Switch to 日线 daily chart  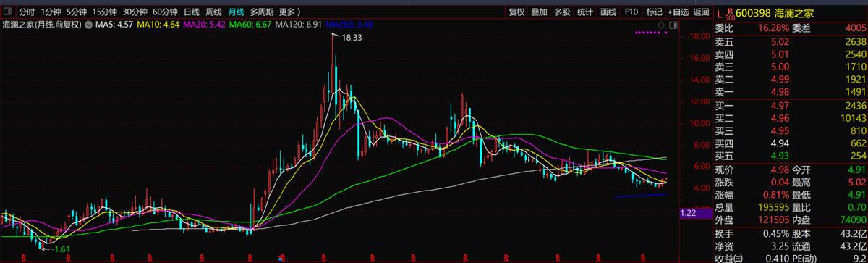[192, 12]
